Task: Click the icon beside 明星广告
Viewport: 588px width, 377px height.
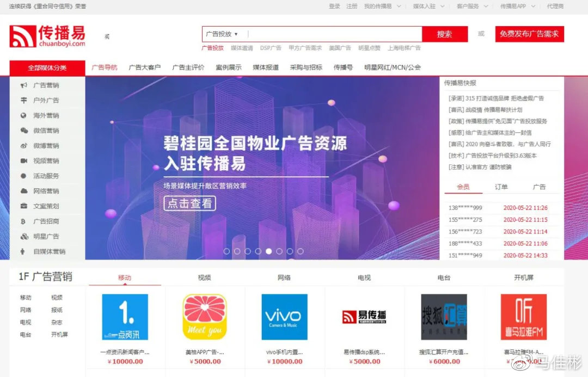Action: [x=24, y=237]
